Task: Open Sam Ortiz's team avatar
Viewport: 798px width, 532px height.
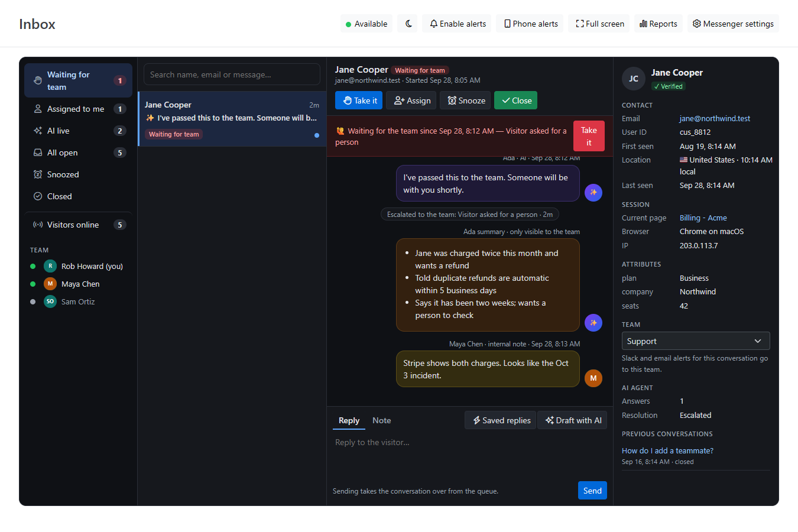Action: 50,301
